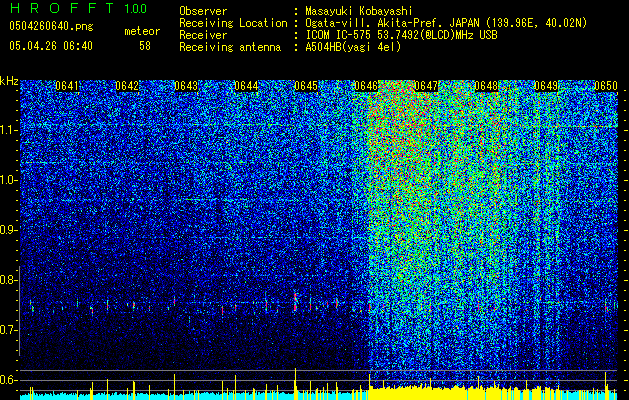The height and width of the screenshot is (400, 629).
Task: Select the version number 1.0.0
Action: click(x=136, y=9)
